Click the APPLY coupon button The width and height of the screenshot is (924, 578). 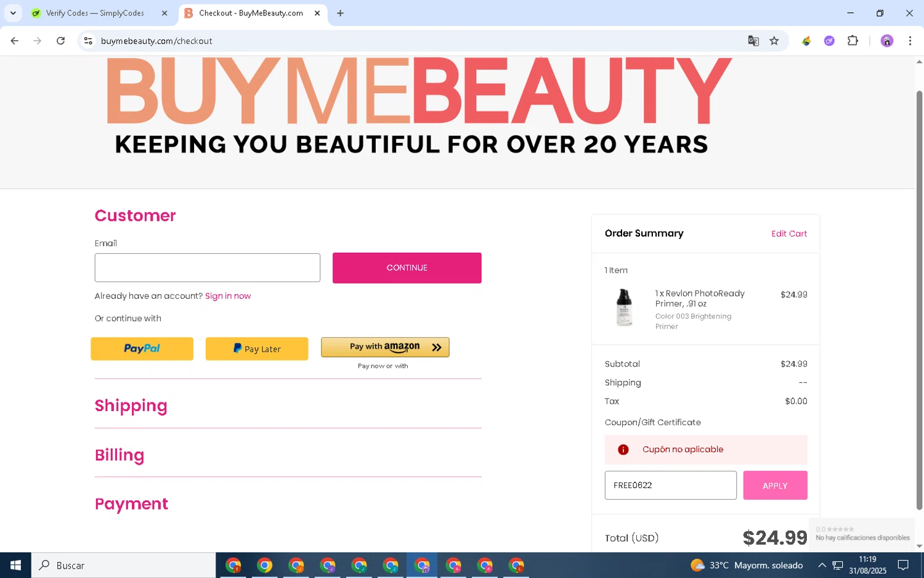pyautogui.click(x=775, y=485)
